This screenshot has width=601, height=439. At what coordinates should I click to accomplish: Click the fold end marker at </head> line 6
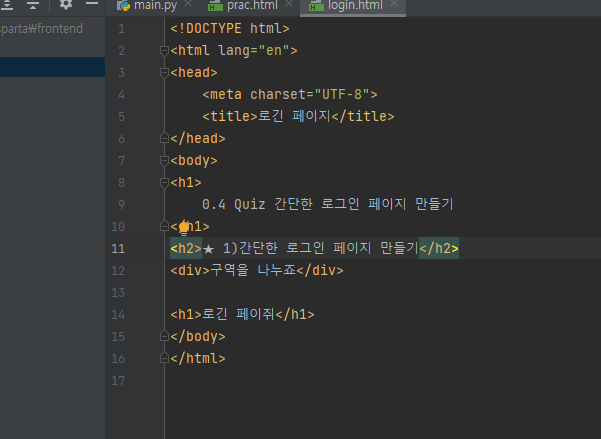(164, 138)
